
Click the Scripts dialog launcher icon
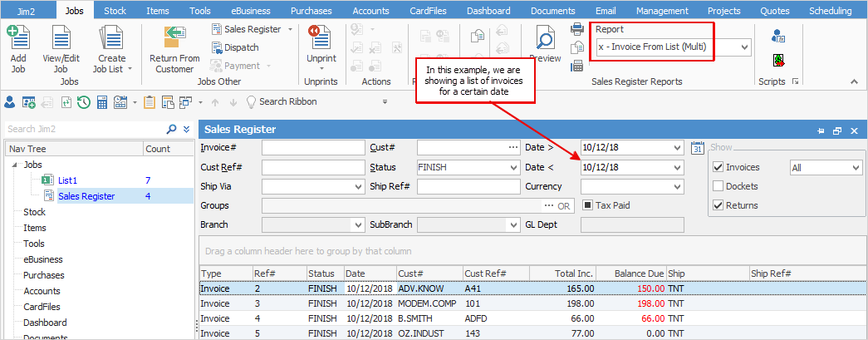(796, 81)
